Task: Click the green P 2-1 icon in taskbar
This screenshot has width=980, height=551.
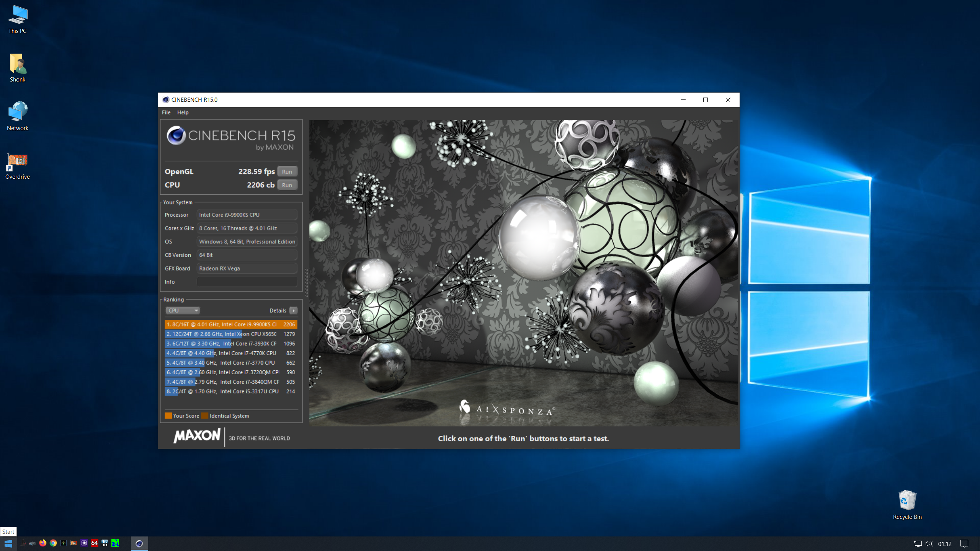Action: click(115, 543)
